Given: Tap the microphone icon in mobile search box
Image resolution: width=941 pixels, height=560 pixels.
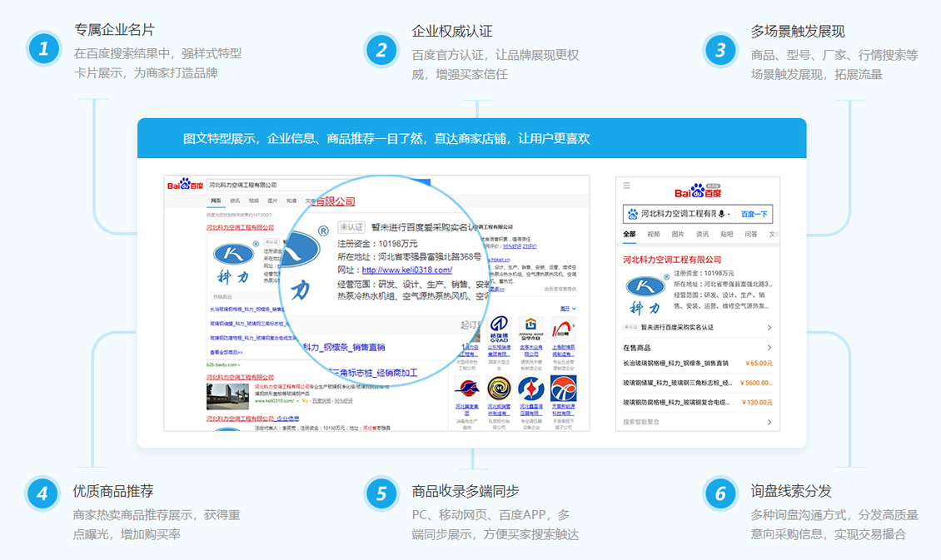Looking at the screenshot, I should [x=722, y=214].
